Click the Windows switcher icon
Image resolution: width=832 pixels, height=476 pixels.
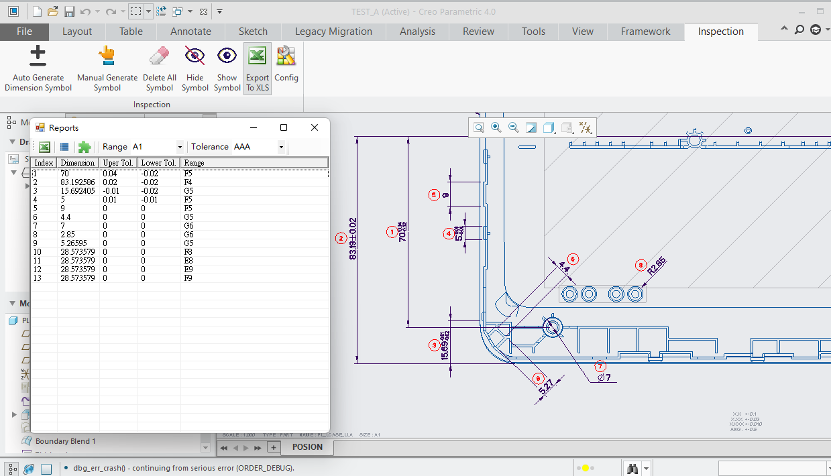tap(177, 11)
